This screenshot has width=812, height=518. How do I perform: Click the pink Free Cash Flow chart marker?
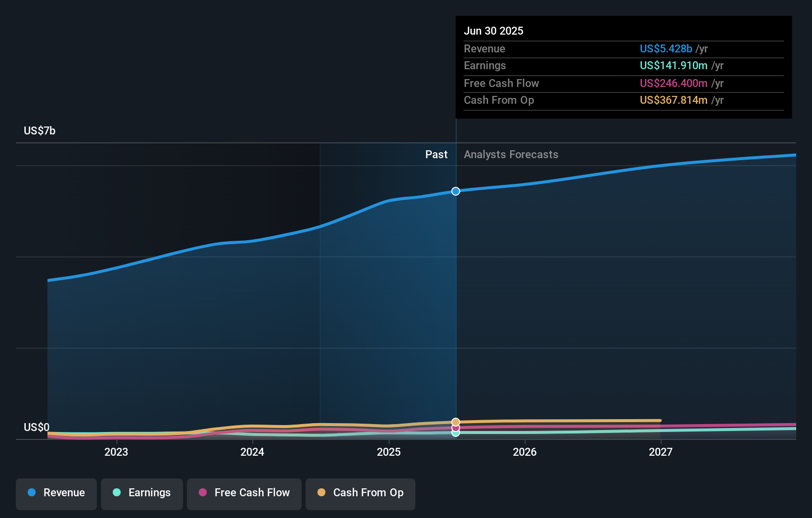(455, 428)
